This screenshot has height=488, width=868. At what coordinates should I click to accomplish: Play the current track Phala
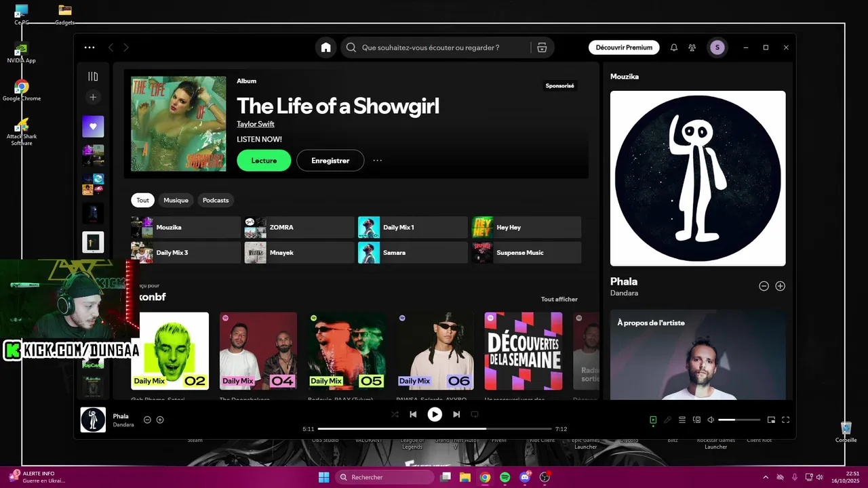[x=435, y=414]
